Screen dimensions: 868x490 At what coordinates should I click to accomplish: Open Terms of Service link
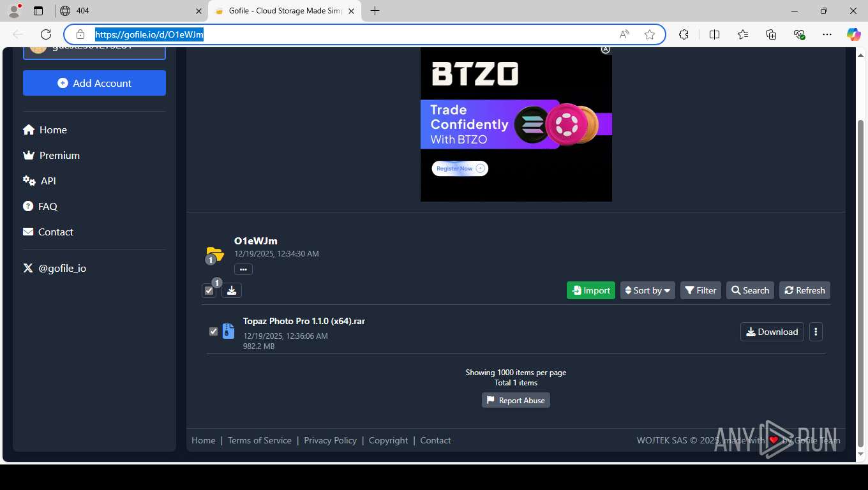click(260, 440)
